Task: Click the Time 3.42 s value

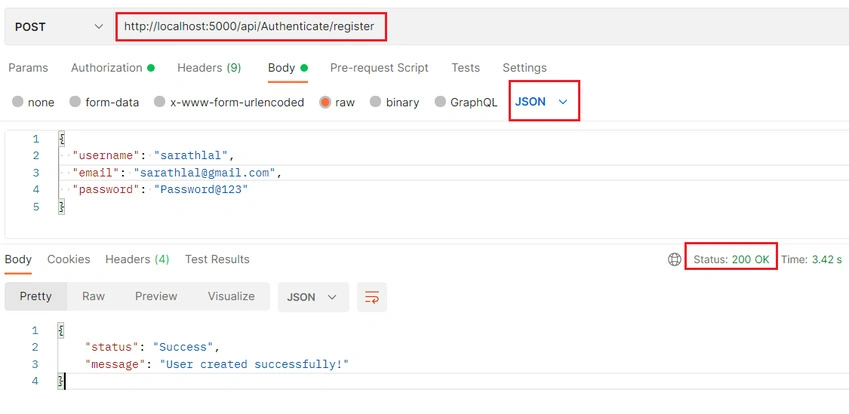Action: pyautogui.click(x=811, y=259)
